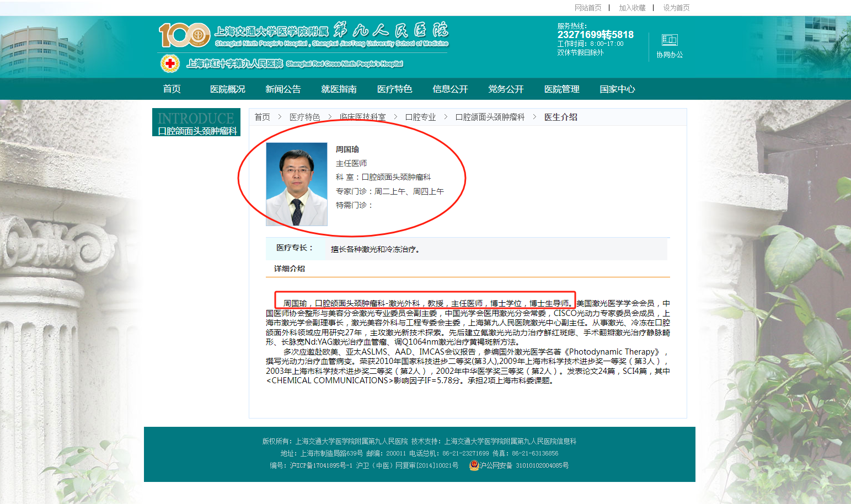
Task: Click the Red Cross emblem icon
Action: 170,64
